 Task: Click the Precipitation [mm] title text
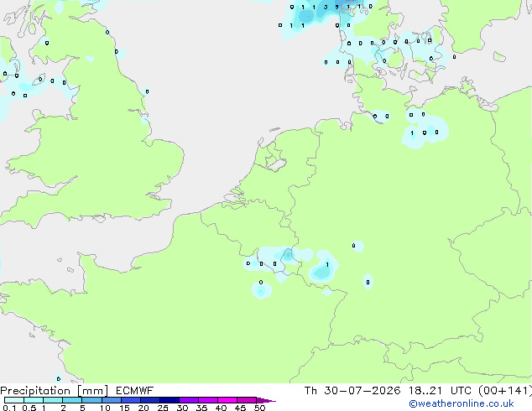(x=55, y=391)
